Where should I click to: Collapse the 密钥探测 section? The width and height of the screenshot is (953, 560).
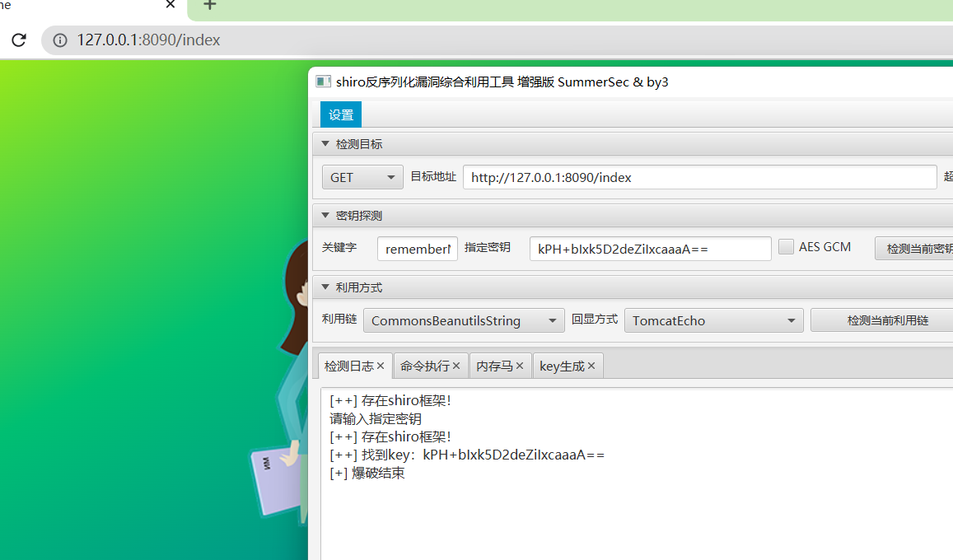coord(325,216)
